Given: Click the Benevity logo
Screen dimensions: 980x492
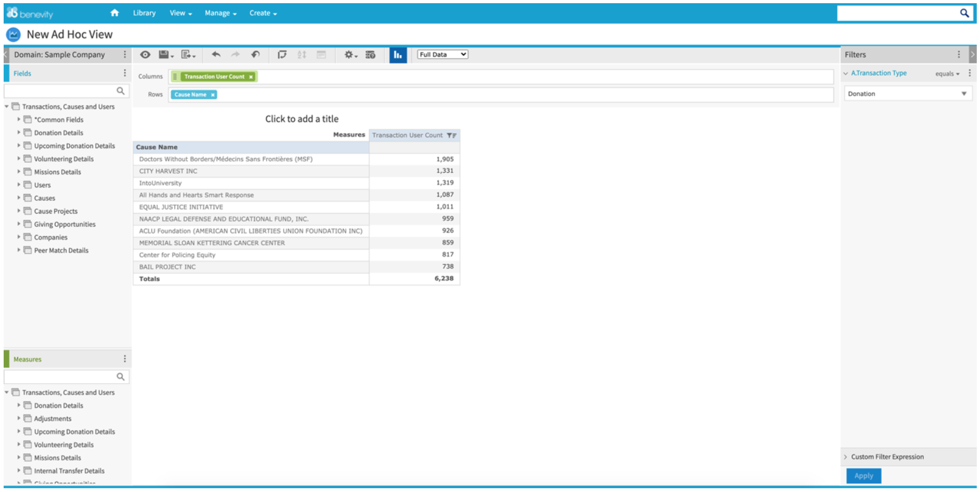Looking at the screenshot, I should [30, 13].
